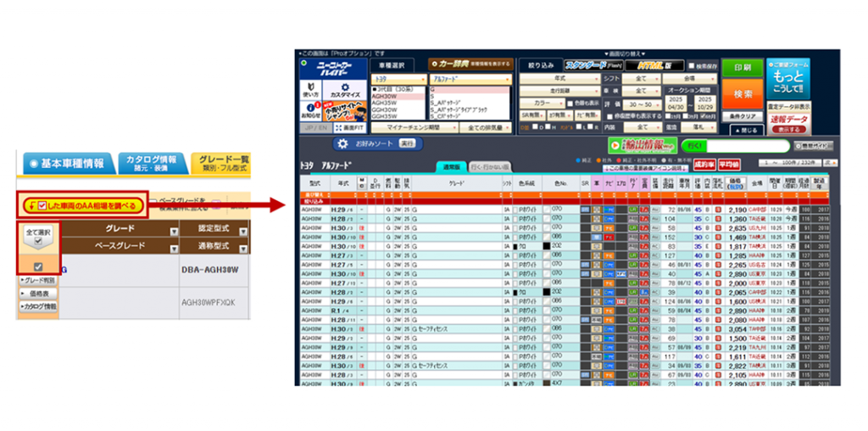Enable the 修復歴車も表示する checkbox
Screen dimensions: 868x431
click(611, 115)
